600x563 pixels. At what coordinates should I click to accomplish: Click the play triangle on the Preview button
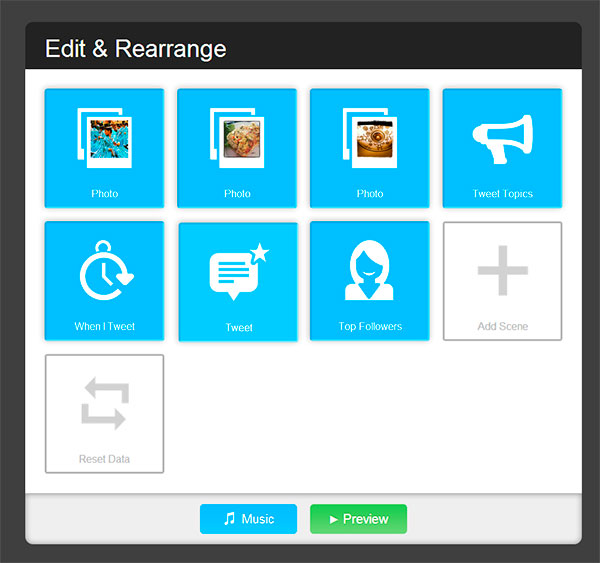(x=334, y=519)
